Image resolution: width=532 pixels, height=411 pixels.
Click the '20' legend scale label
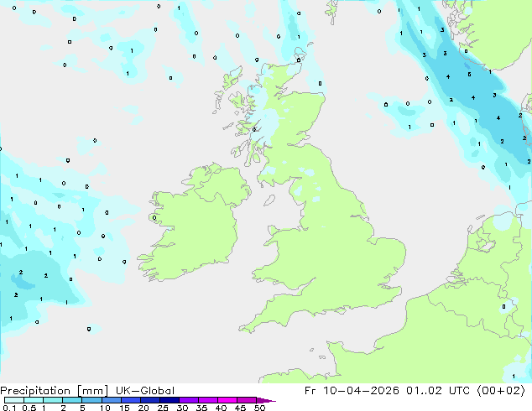143,408
